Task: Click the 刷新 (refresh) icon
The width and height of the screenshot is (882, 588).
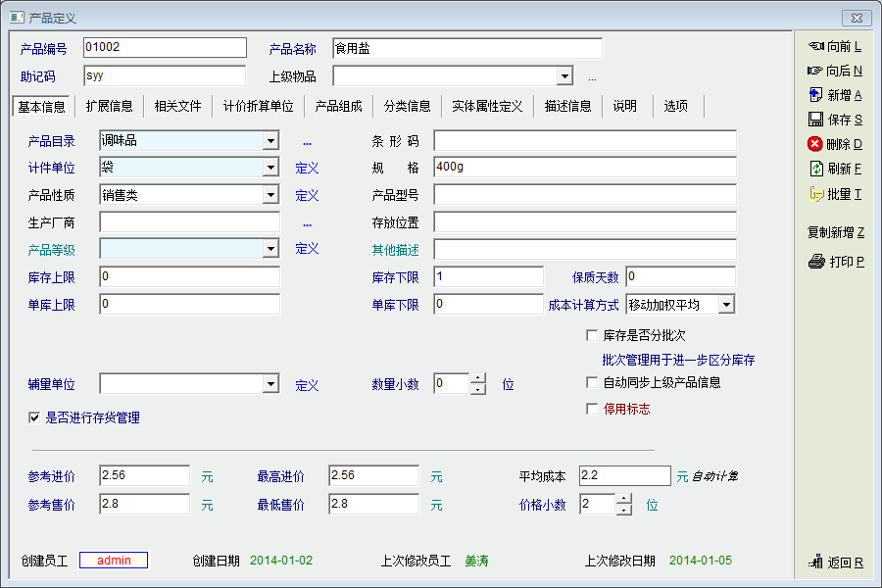Action: 815,169
